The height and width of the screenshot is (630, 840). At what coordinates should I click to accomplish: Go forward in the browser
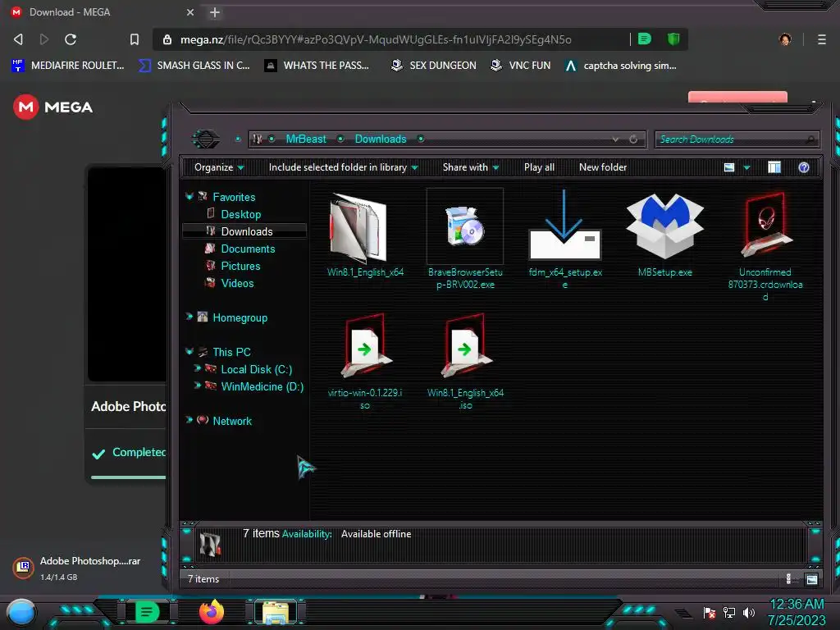click(x=44, y=39)
